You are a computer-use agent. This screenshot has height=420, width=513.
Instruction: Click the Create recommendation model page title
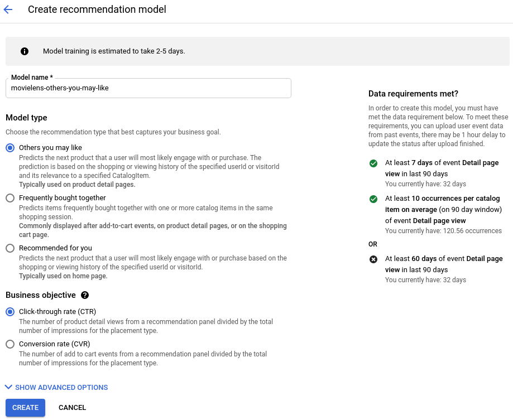pos(97,9)
